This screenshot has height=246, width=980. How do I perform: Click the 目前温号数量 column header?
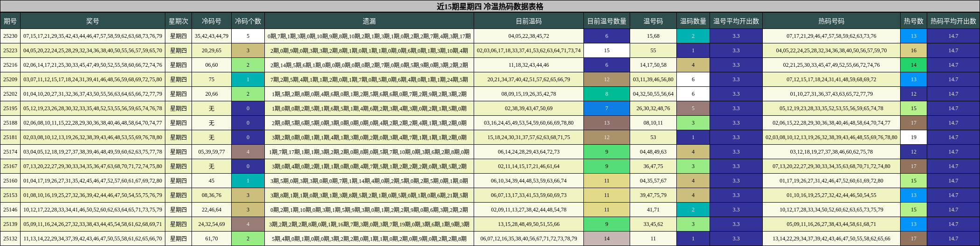coord(607,21)
